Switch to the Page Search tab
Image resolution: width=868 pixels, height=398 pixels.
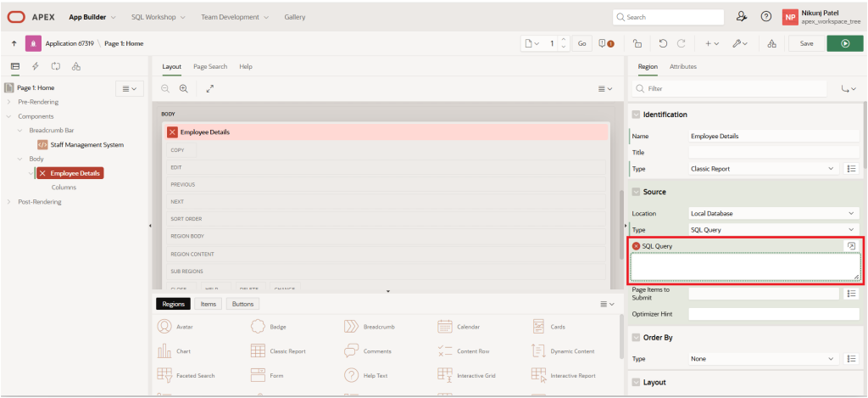tap(210, 66)
